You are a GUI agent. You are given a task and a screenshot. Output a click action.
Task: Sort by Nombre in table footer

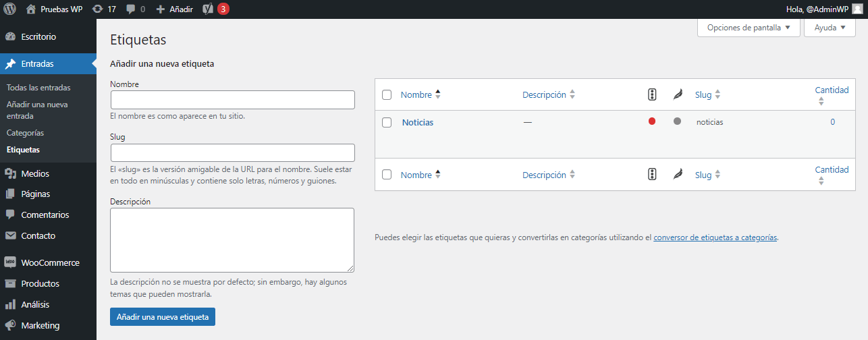421,175
